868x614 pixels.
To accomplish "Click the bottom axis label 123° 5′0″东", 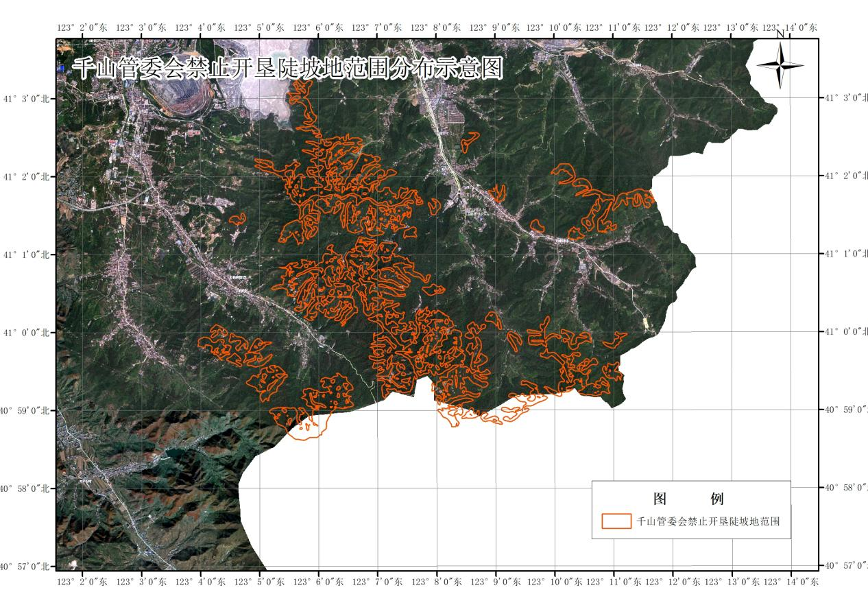I will pyautogui.click(x=259, y=582).
